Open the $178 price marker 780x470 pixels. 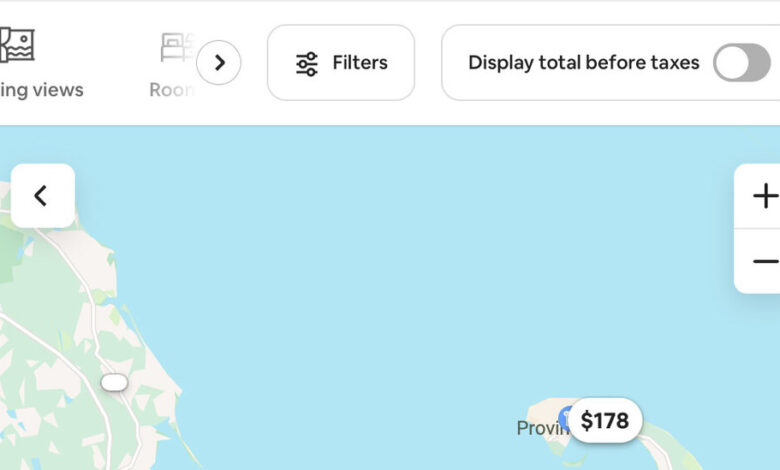click(x=605, y=421)
